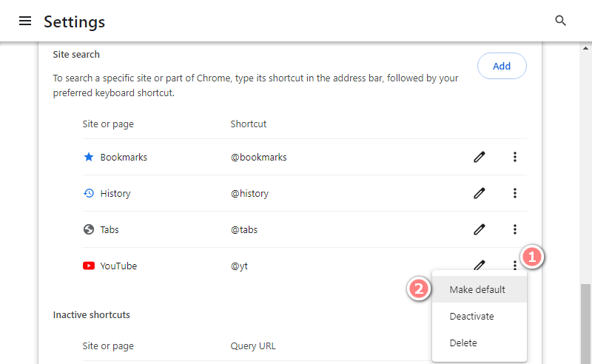Edit the YouTube shortcut with pencil icon

point(479,265)
